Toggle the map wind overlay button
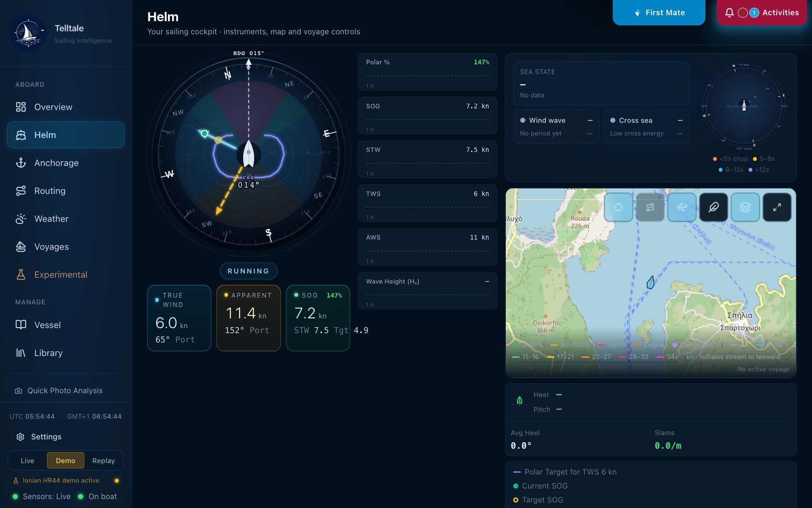 (x=682, y=207)
